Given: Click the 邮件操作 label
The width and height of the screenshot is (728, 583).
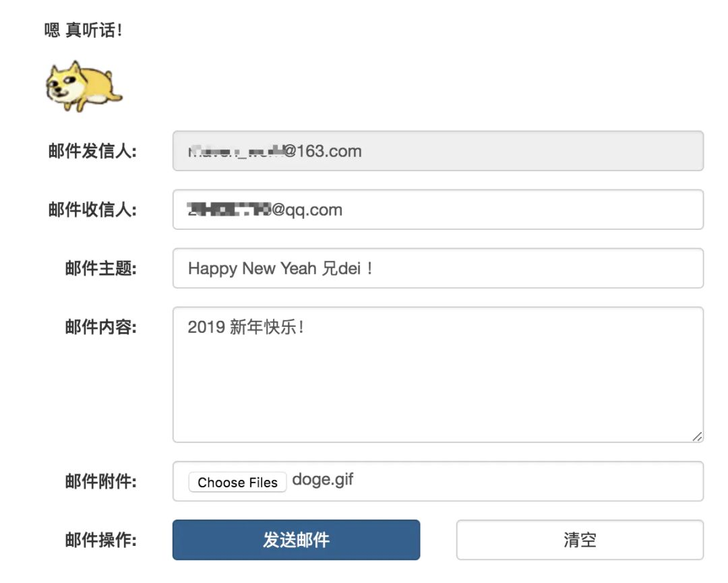Looking at the screenshot, I should click(x=101, y=540).
